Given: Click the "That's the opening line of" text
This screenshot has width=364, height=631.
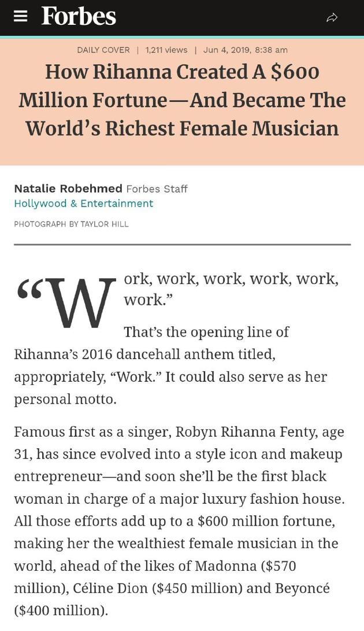Looking at the screenshot, I should [x=206, y=332].
